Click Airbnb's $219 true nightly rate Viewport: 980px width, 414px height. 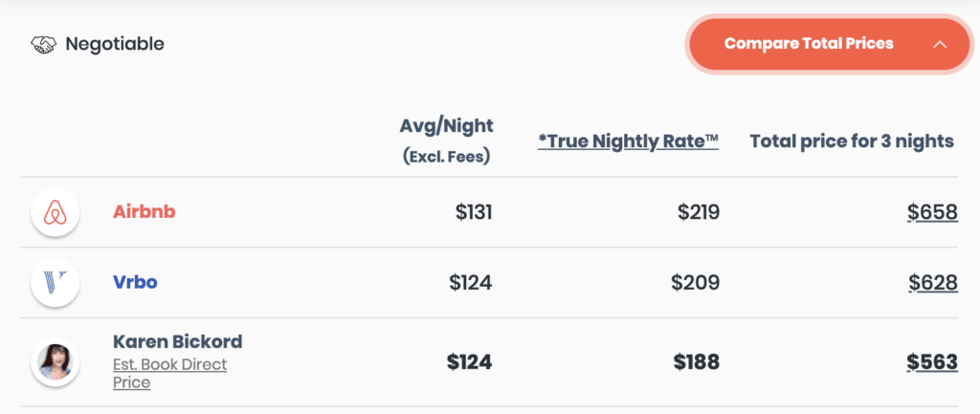coord(697,212)
